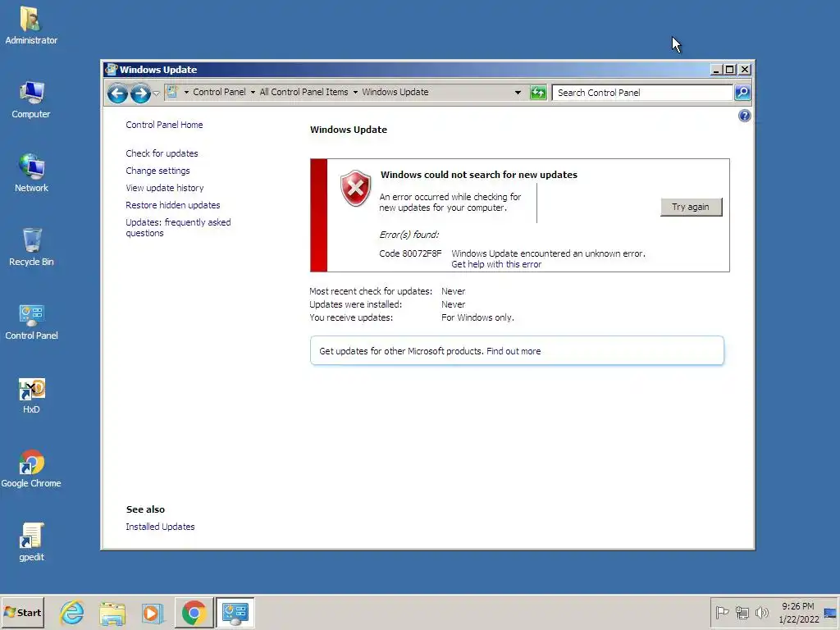Image resolution: width=840 pixels, height=630 pixels.
Task: Click Restore hidden updates link
Action: (x=172, y=204)
